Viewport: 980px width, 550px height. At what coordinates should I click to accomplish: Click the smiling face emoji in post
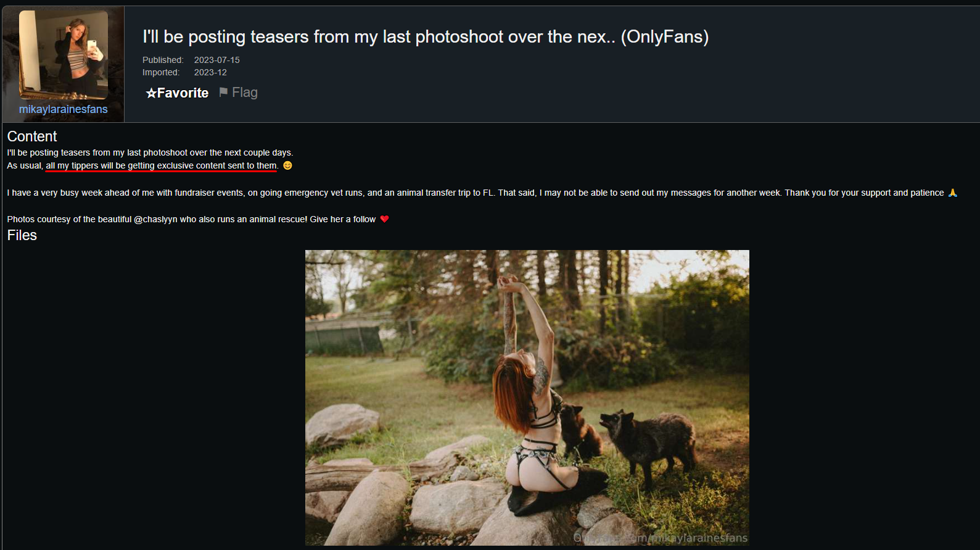tap(287, 165)
